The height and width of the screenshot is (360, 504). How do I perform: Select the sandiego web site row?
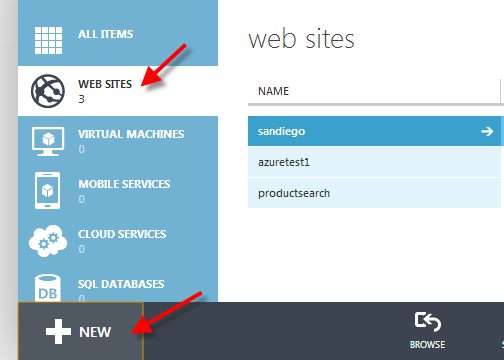point(374,131)
